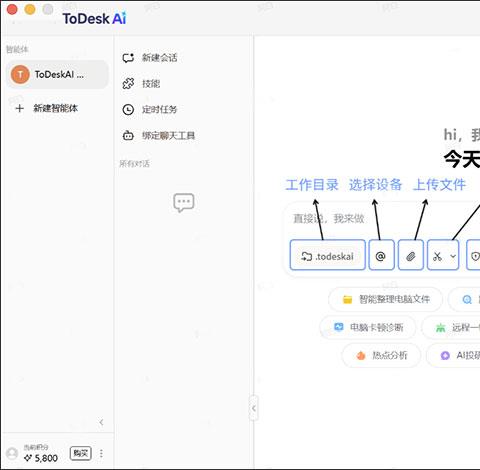Click the clock icon for scheduled tasks
Viewport: 480px width, 470px height.
point(128,109)
